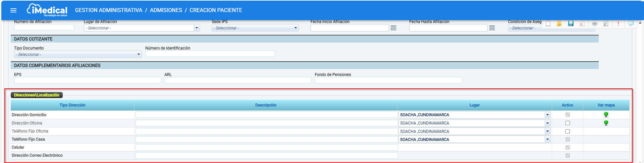Click the Ver mapa column header
This screenshot has width=644, height=163.
click(x=606, y=105)
